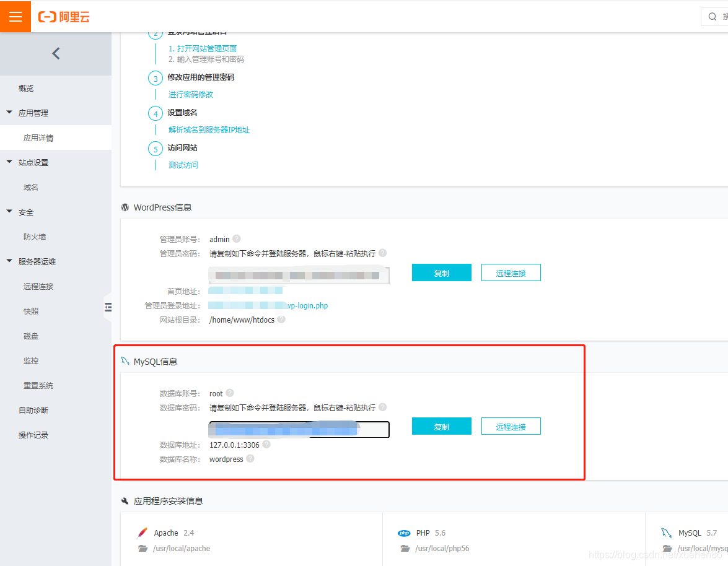Click folder icon beside /usr/local/apache
Screen dimensions: 728x566
click(143, 549)
